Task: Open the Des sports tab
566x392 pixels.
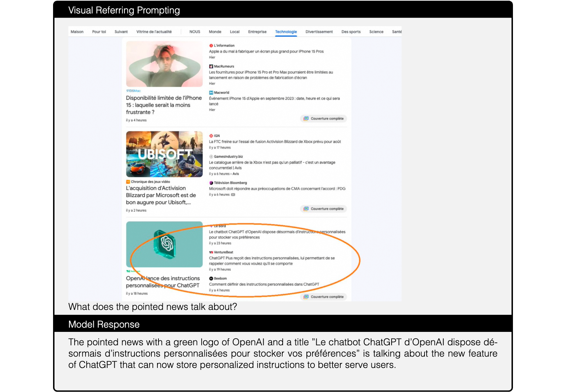Action: click(351, 32)
